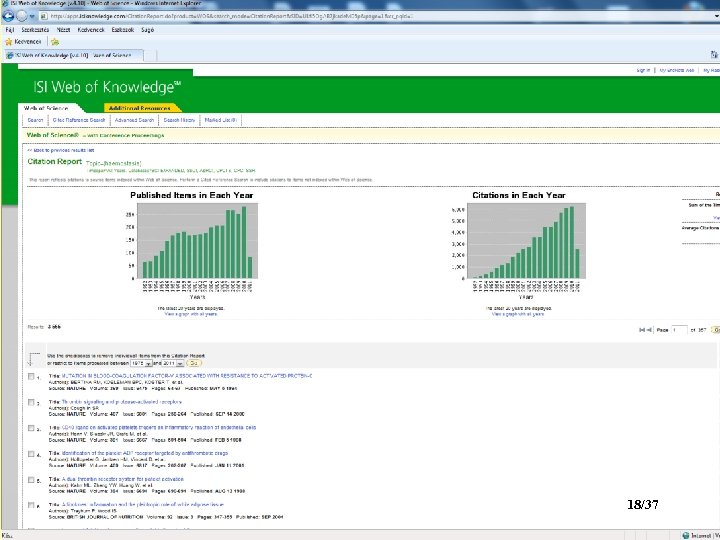This screenshot has height=540, width=720.
Task: Click the toolbar icon on far right
Action: click(x=714, y=55)
